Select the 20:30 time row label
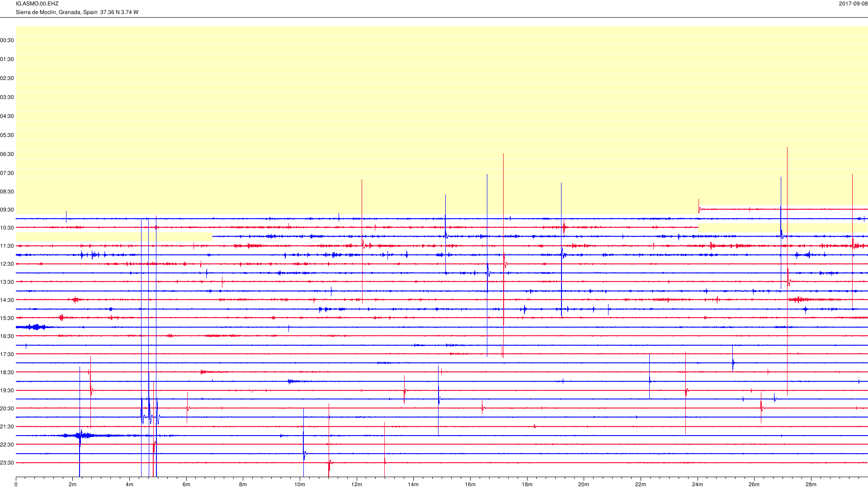The height and width of the screenshot is (488, 868). coord(7,408)
